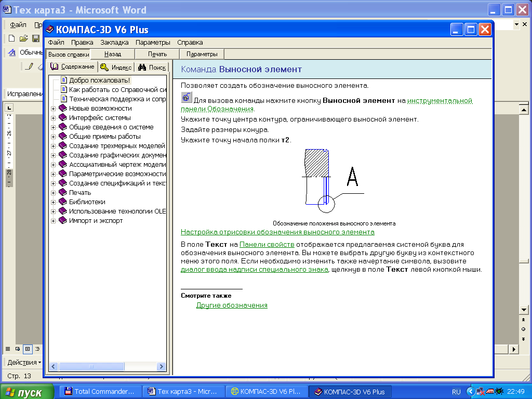Open the Параметры menu in menu bar

[153, 43]
